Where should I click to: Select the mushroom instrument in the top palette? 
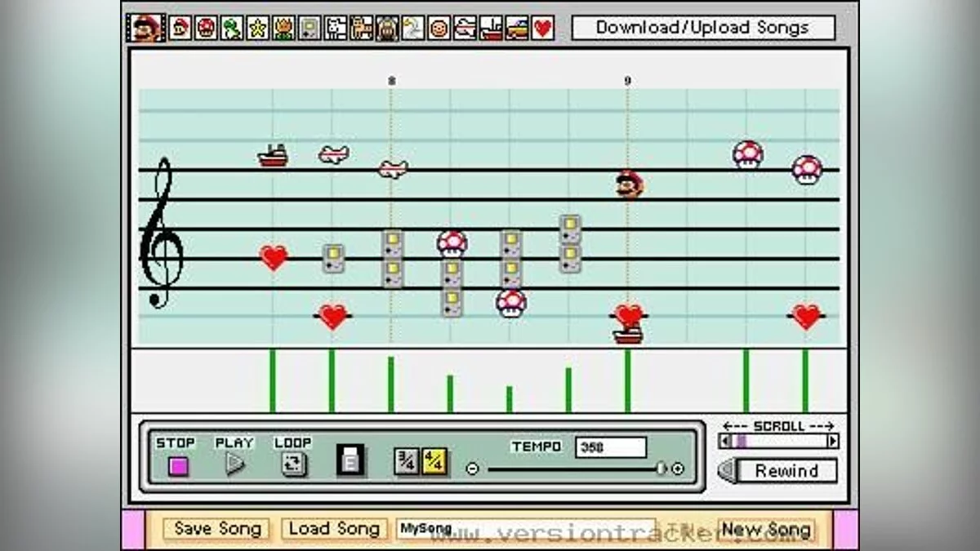(x=206, y=29)
